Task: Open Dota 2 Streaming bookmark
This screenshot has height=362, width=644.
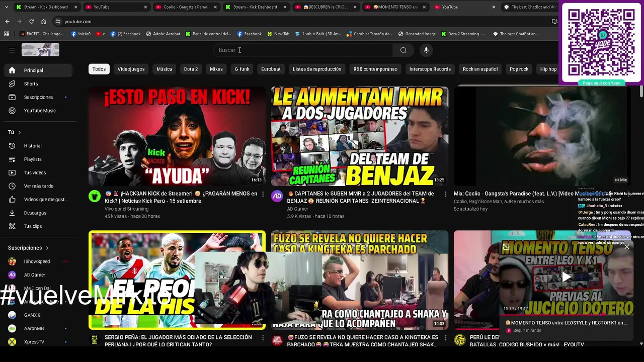Action: 463,34
